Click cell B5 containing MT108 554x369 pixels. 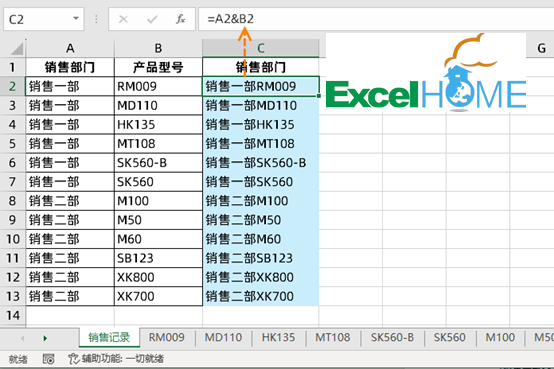[158, 144]
